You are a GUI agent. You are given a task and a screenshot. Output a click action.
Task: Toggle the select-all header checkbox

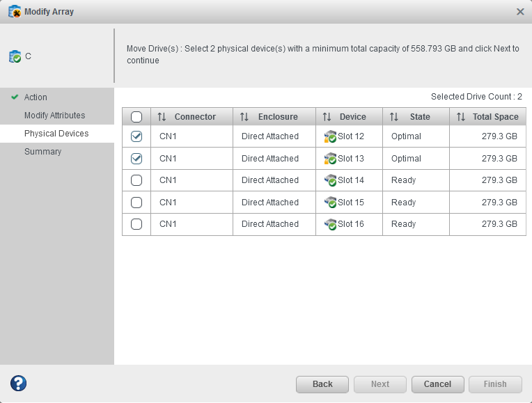(136, 117)
